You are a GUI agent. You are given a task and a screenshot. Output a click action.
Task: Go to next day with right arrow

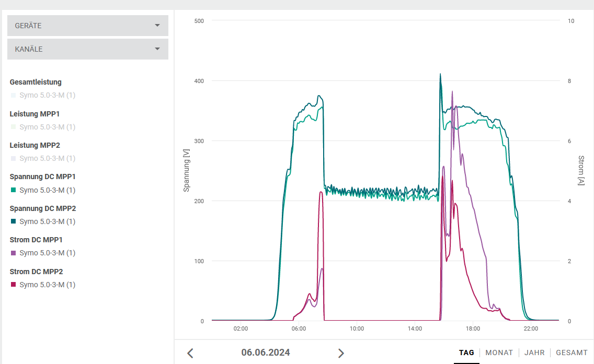pyautogui.click(x=341, y=353)
